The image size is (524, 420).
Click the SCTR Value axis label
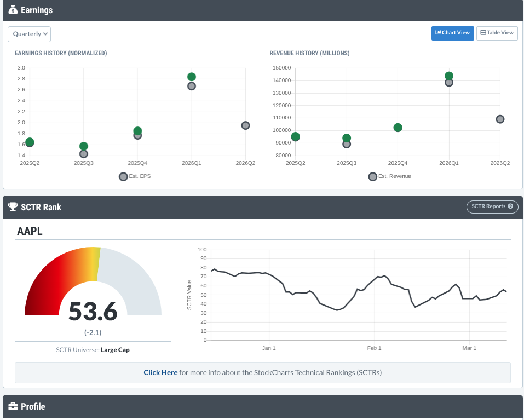(x=189, y=295)
